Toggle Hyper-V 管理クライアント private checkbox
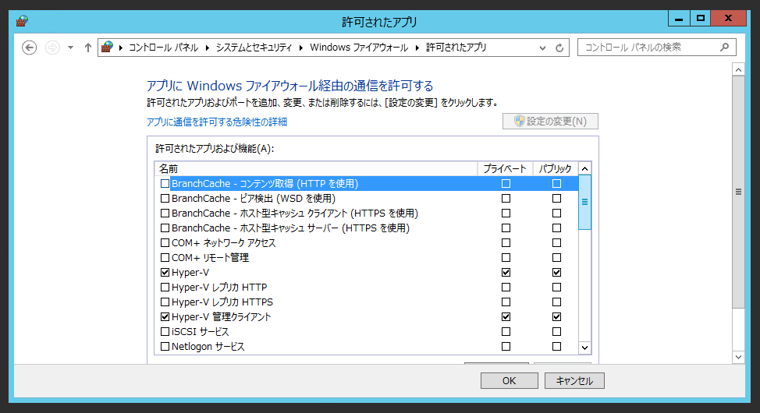760x413 pixels. click(x=506, y=317)
